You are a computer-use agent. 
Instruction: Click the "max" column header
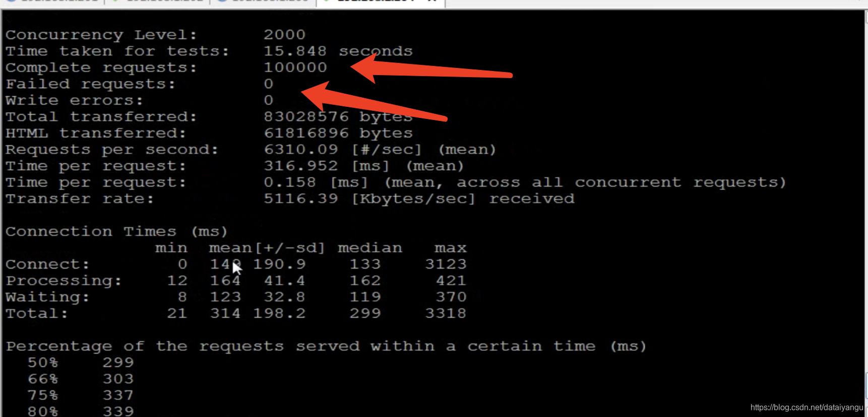click(450, 248)
